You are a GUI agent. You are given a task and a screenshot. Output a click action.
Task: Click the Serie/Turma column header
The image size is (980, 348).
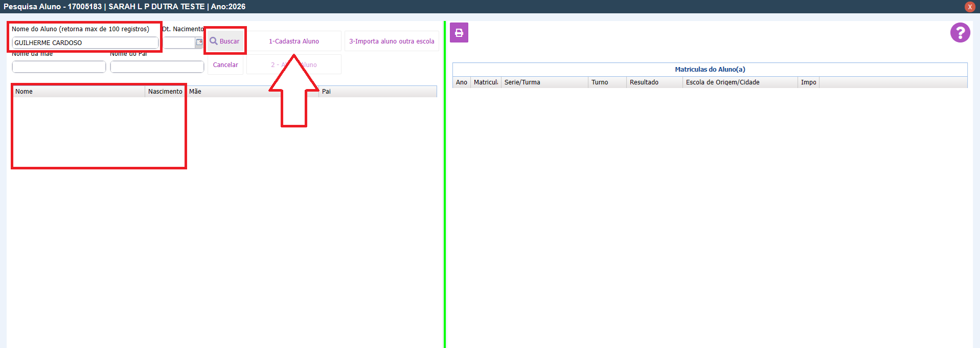tap(544, 82)
